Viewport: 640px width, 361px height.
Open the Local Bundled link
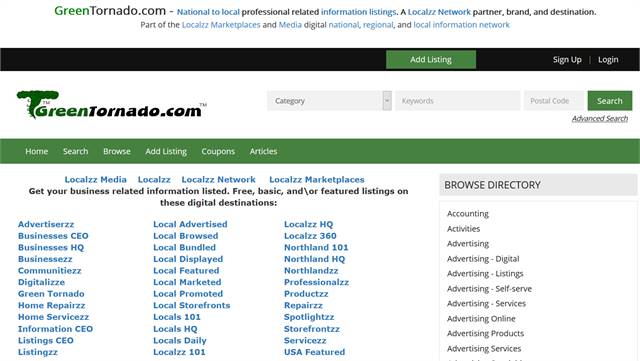[x=184, y=247]
